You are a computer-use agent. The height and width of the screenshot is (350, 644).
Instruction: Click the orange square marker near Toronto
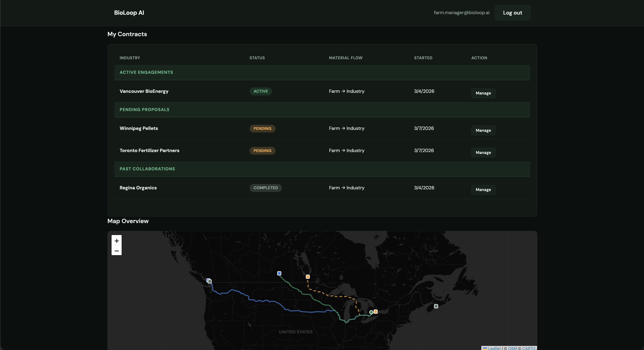click(x=376, y=312)
